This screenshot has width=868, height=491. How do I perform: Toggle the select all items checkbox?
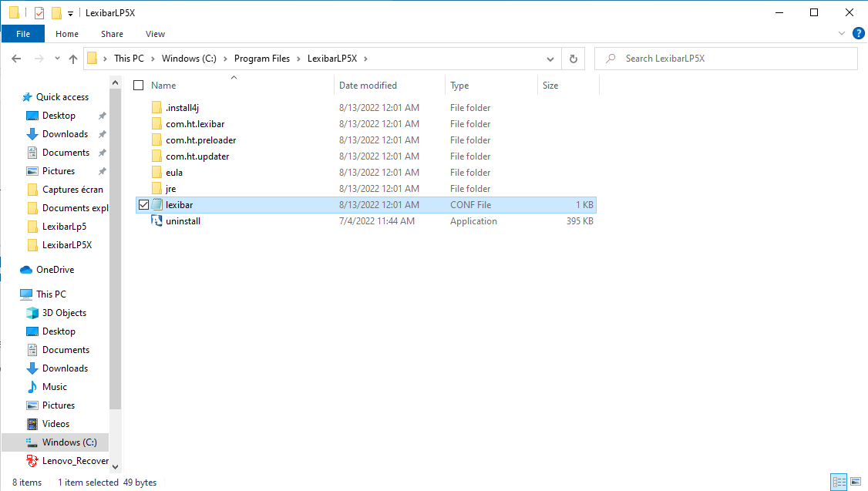[139, 86]
